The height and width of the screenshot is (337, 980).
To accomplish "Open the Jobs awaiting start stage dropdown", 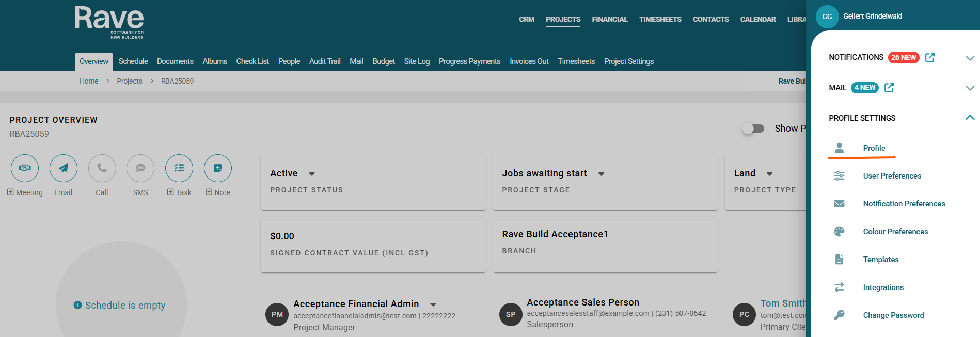I will tap(601, 174).
